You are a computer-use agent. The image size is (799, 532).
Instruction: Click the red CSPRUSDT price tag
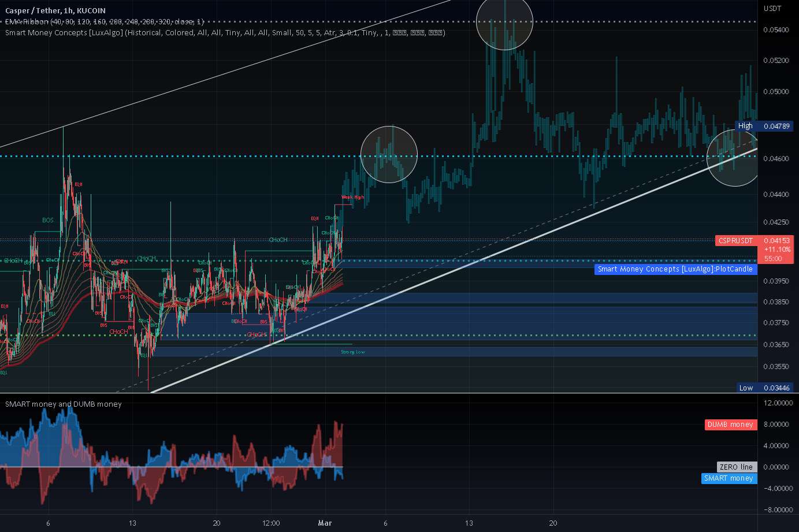[x=734, y=240]
